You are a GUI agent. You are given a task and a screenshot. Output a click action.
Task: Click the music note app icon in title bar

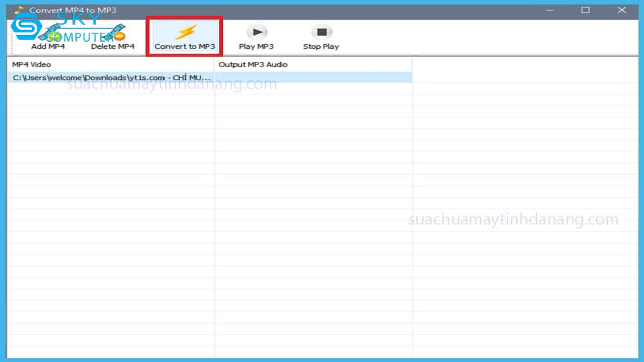coord(19,10)
